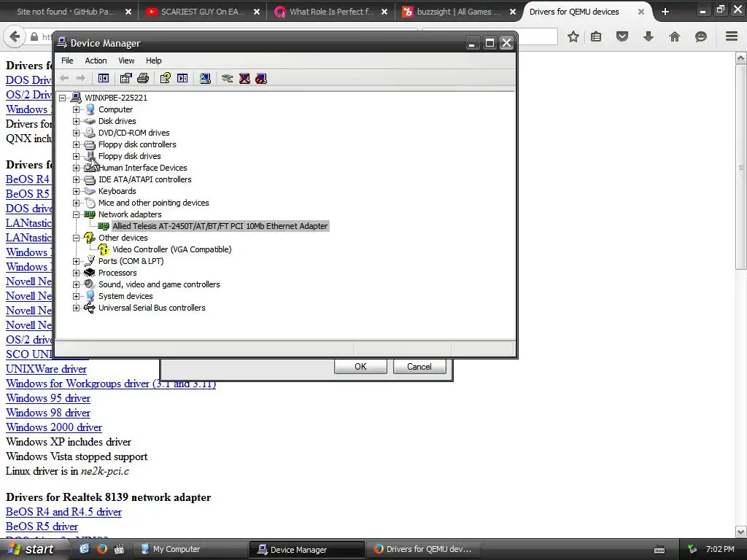747x560 pixels.
Task: Open the File menu in Device Manager
Action: click(67, 61)
